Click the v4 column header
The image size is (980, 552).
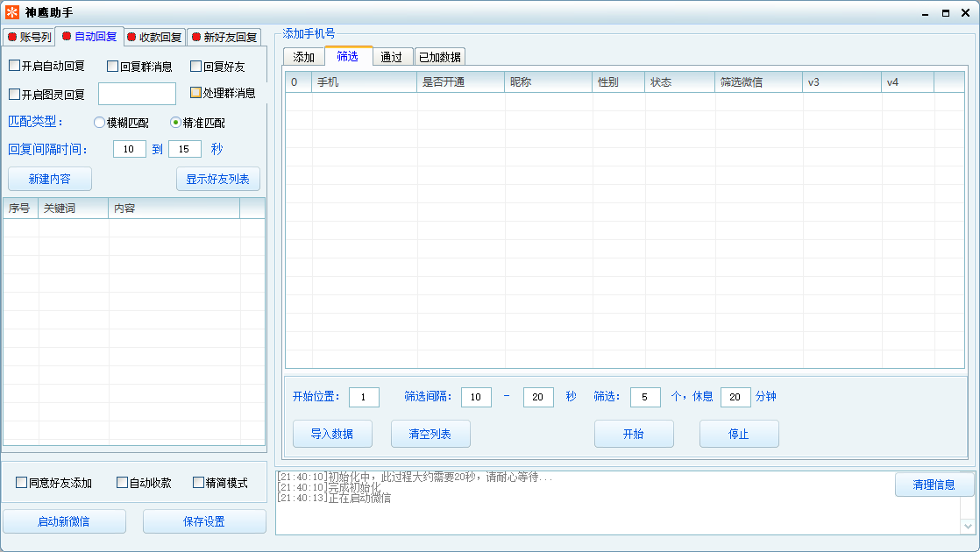pos(907,81)
